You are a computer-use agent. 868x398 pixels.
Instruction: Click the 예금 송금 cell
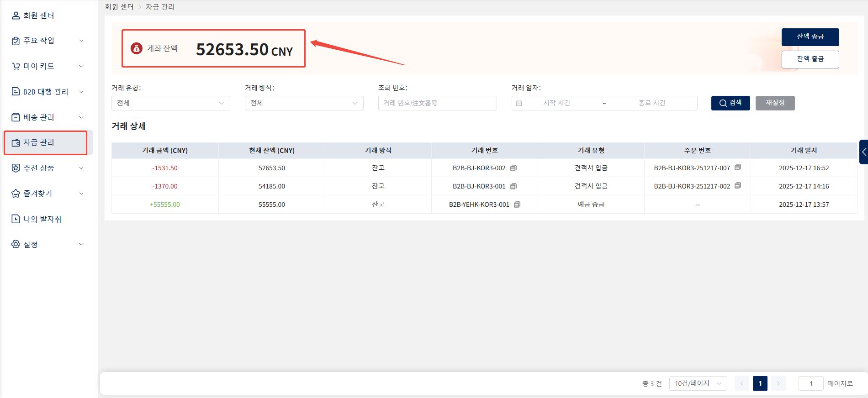(x=591, y=204)
